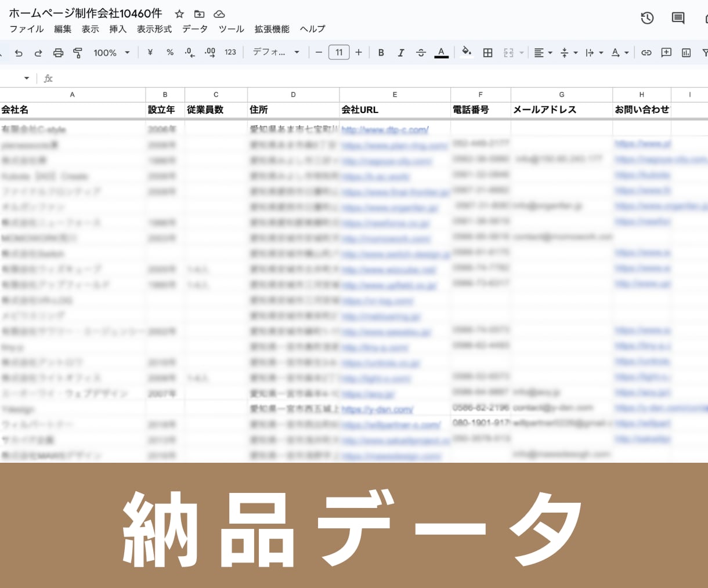Select the 会社名 header cell
Screen dimensions: 708x588
[x=73, y=110]
